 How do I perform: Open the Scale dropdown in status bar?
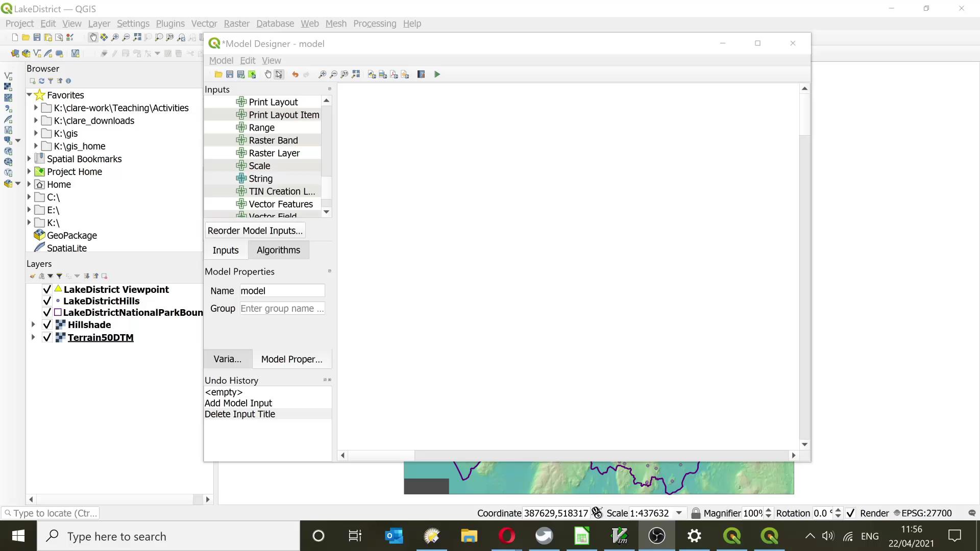click(679, 513)
